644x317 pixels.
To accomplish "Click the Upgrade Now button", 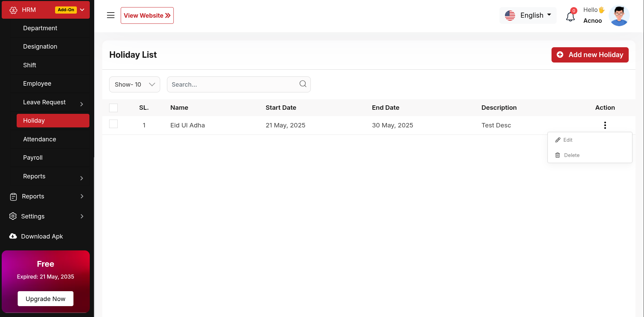I will coord(46,299).
